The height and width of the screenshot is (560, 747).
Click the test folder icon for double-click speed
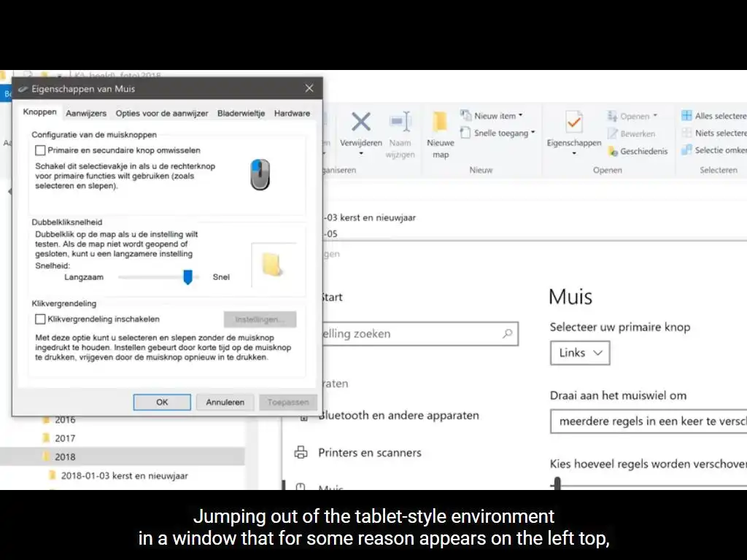[x=272, y=265]
